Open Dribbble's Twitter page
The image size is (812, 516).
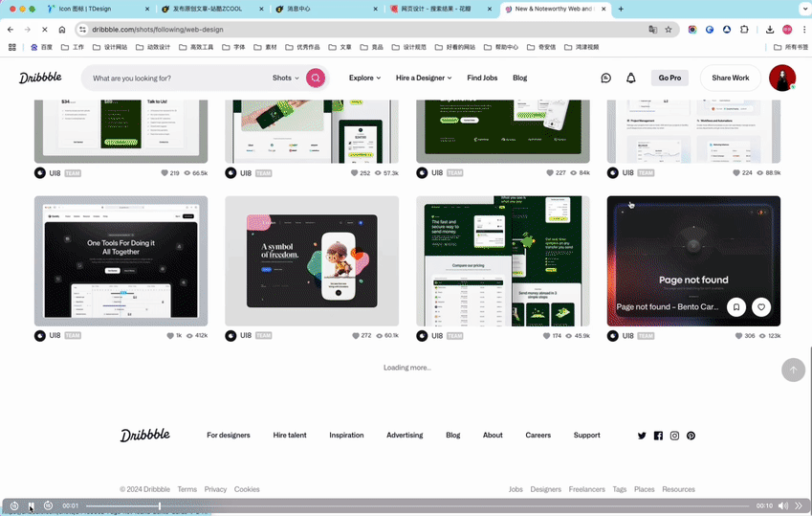[x=642, y=436]
